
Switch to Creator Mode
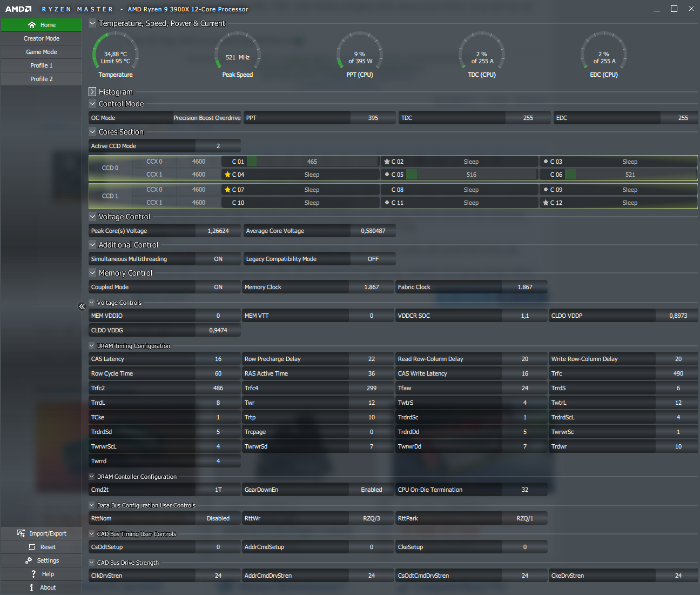[42, 38]
